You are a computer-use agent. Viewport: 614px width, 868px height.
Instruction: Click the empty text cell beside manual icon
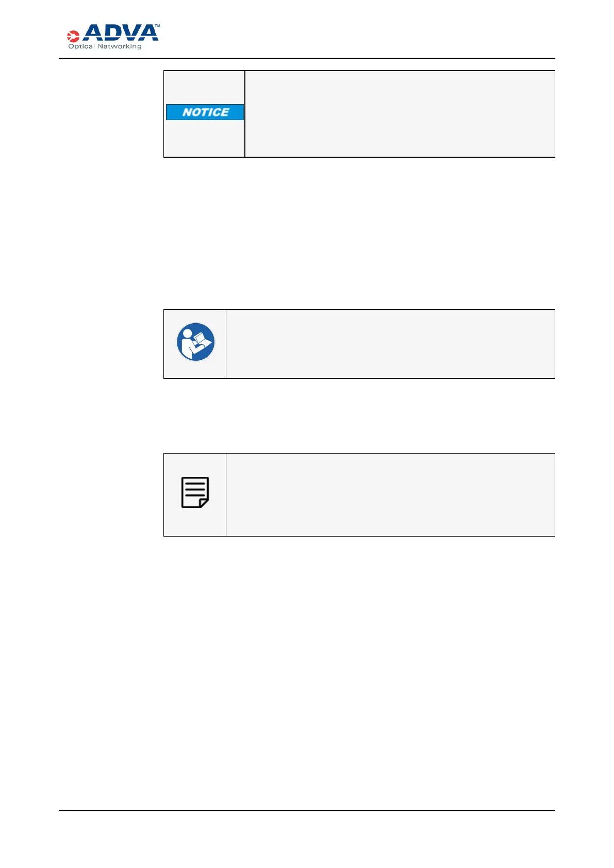coord(390,344)
